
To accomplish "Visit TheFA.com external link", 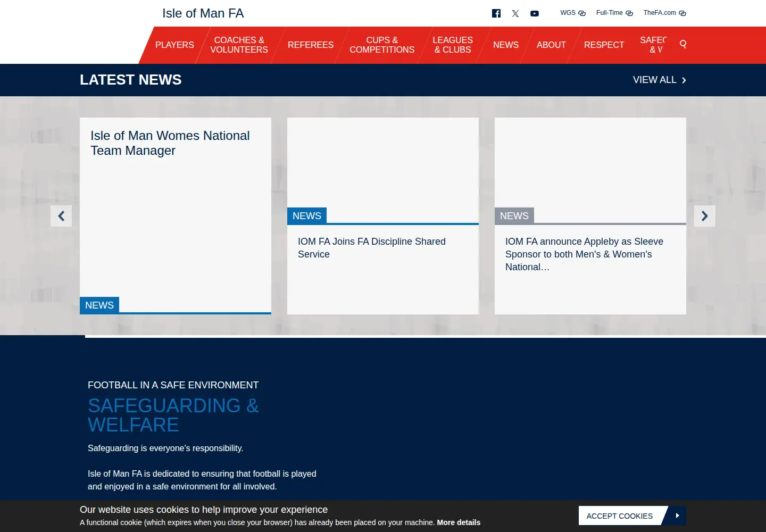I will coord(664,13).
